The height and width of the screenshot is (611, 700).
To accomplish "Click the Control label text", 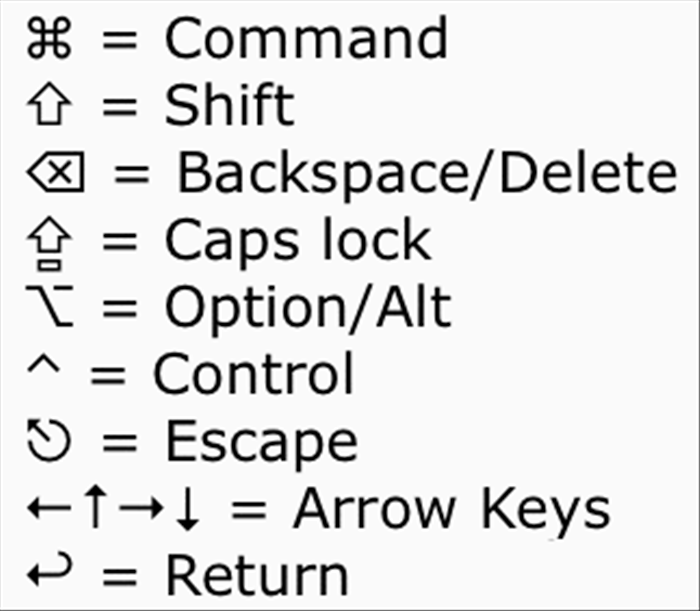I will point(254,373).
